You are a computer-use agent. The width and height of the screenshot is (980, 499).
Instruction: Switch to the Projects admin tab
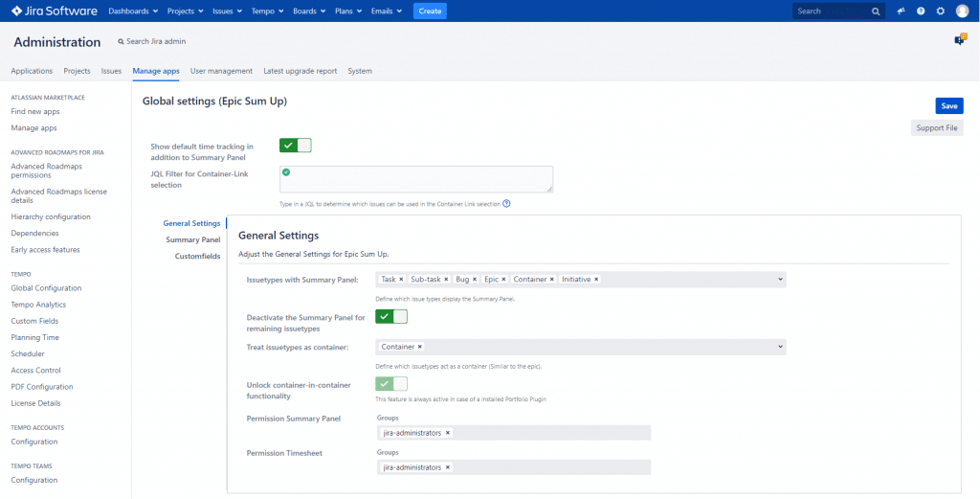point(77,71)
